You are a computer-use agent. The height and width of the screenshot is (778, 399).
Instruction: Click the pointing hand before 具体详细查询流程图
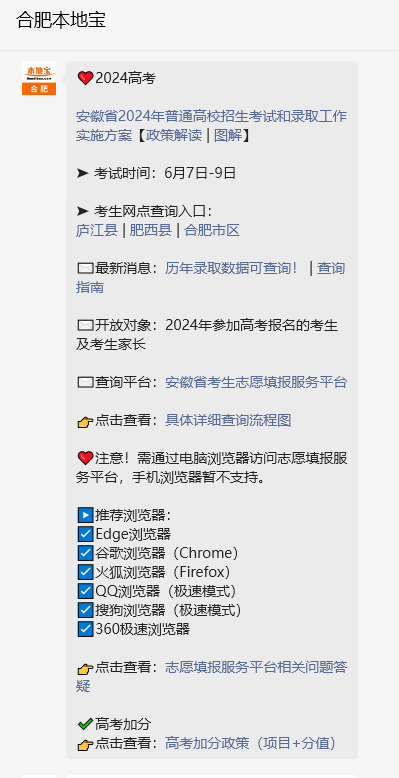point(85,422)
